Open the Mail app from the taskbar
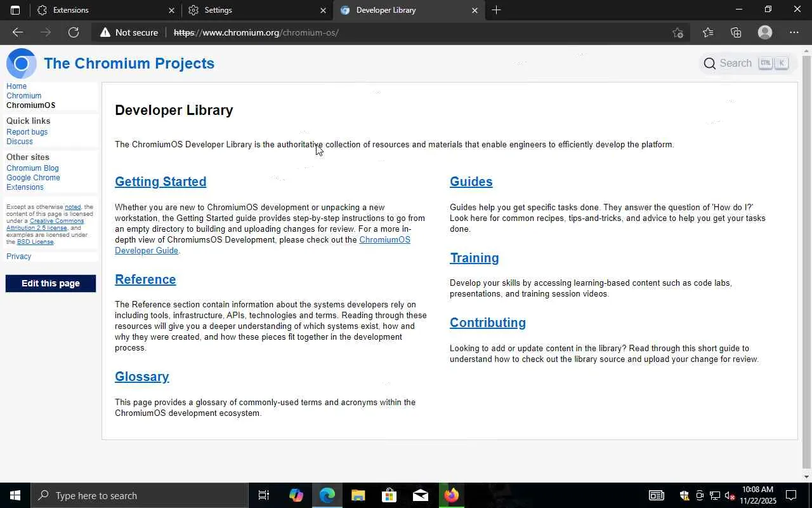 pyautogui.click(x=420, y=495)
